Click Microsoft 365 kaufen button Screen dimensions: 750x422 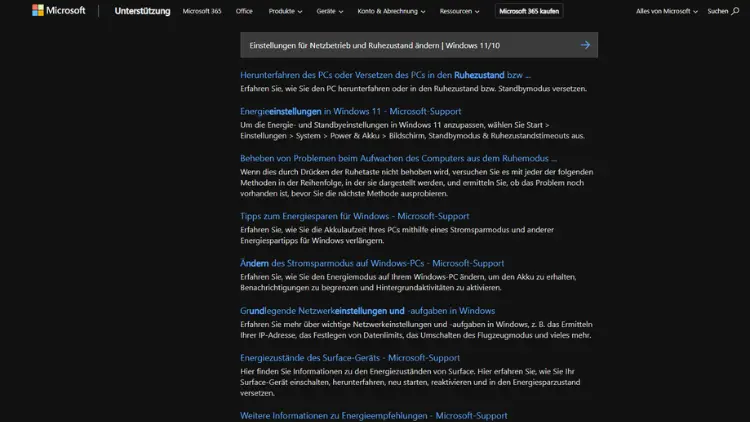(x=529, y=11)
